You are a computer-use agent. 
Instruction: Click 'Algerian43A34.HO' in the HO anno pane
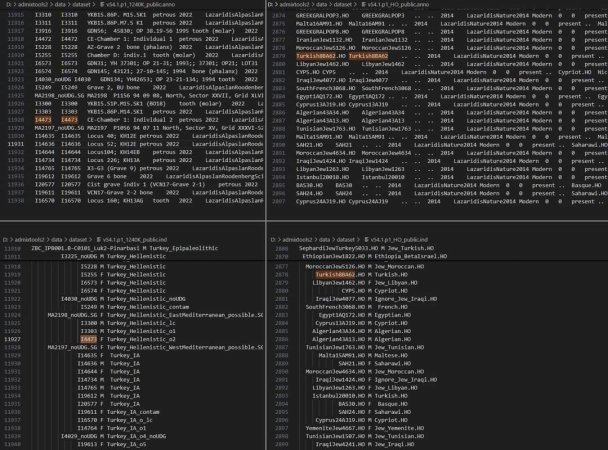(322, 112)
